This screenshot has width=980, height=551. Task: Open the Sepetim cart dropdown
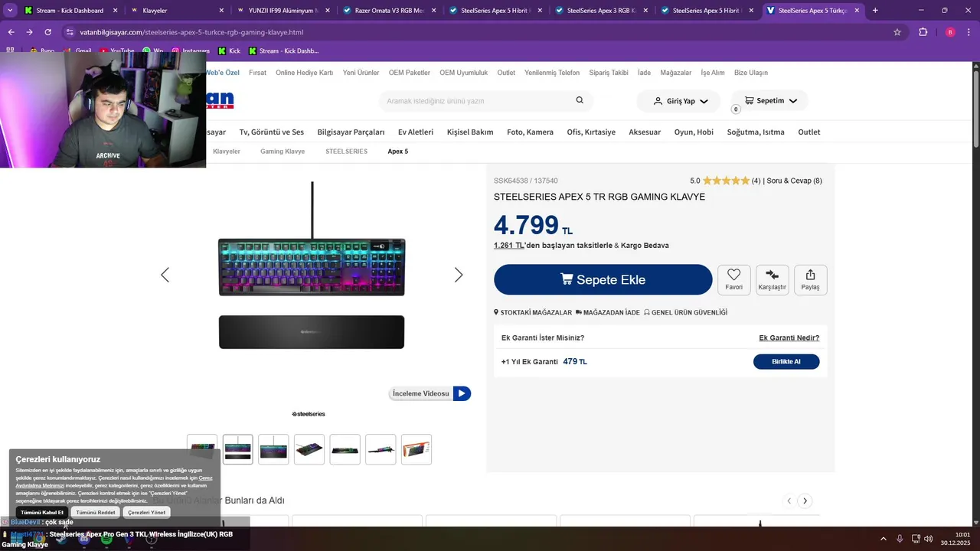[x=769, y=101]
